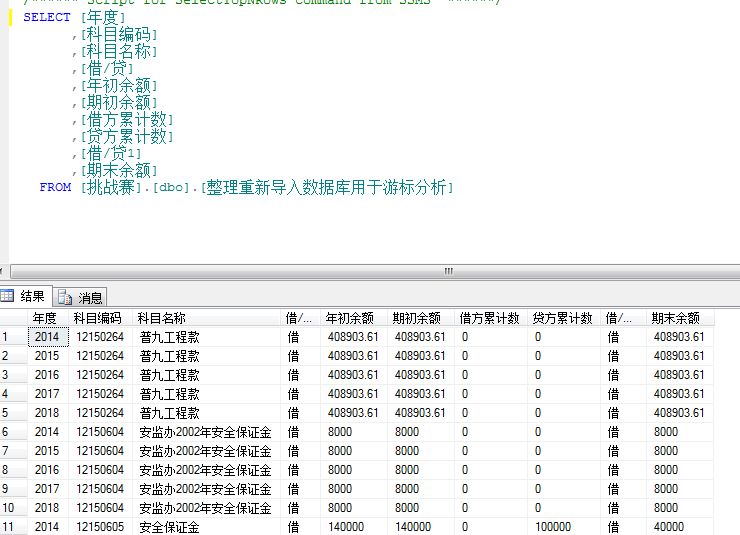
Task: Click 12150264 code cell in row 3
Action: coord(101,375)
